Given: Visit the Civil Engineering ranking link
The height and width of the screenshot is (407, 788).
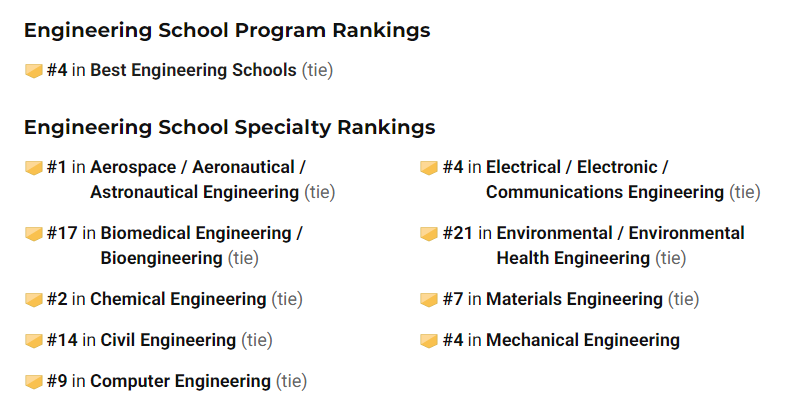Looking at the screenshot, I should tap(168, 340).
